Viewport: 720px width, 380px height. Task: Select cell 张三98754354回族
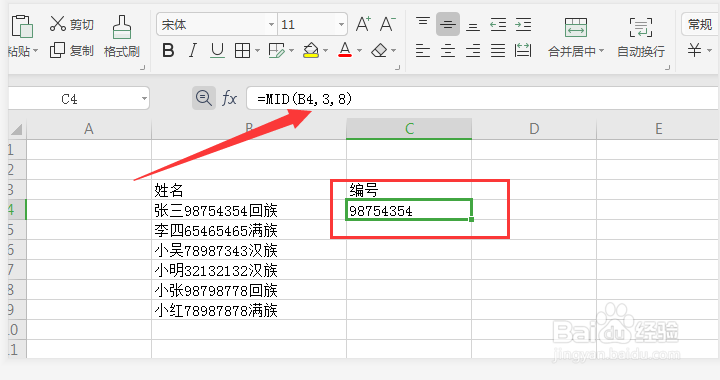click(249, 210)
